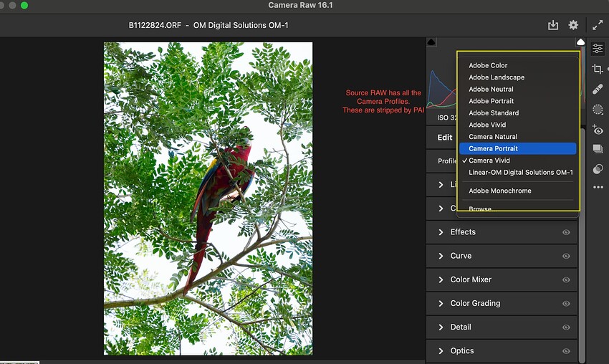609x364 pixels.
Task: Expand the Optics panel
Action: 441,351
